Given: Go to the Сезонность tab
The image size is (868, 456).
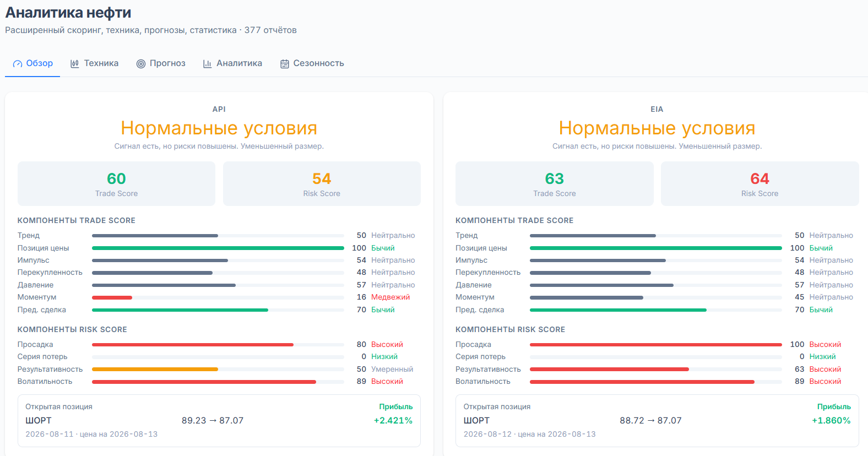Looking at the screenshot, I should tap(312, 63).
